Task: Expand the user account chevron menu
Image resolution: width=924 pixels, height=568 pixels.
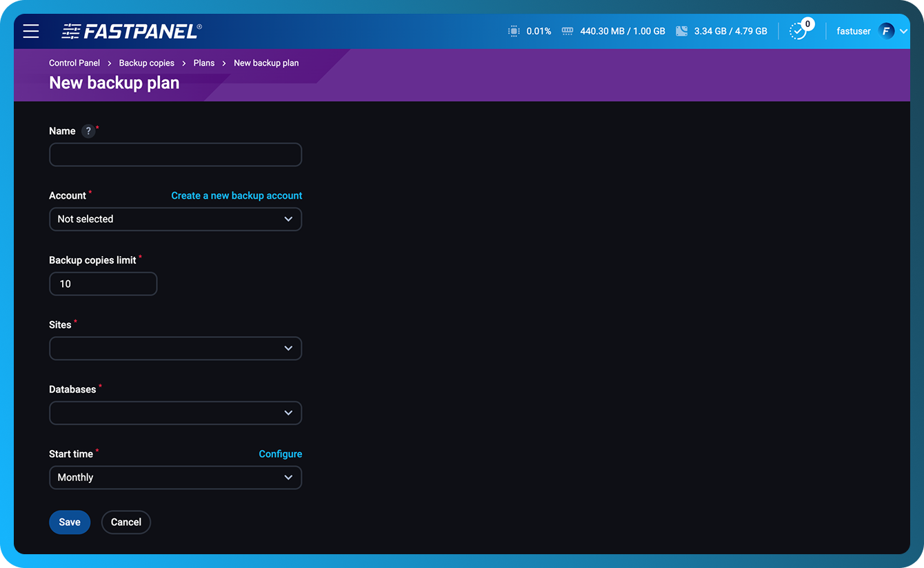Action: tap(903, 31)
